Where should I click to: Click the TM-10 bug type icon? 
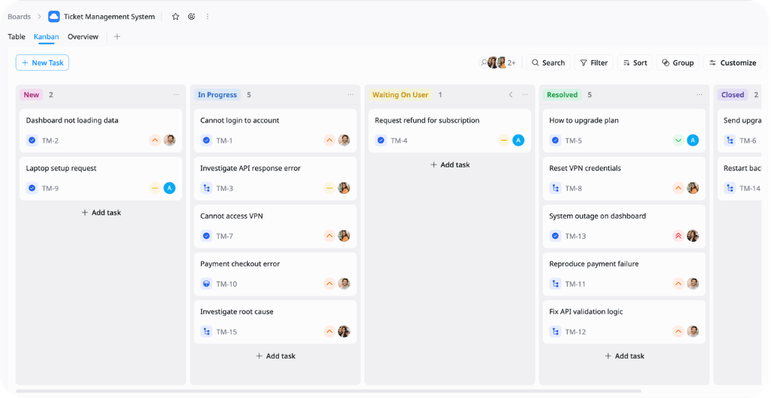(x=207, y=284)
